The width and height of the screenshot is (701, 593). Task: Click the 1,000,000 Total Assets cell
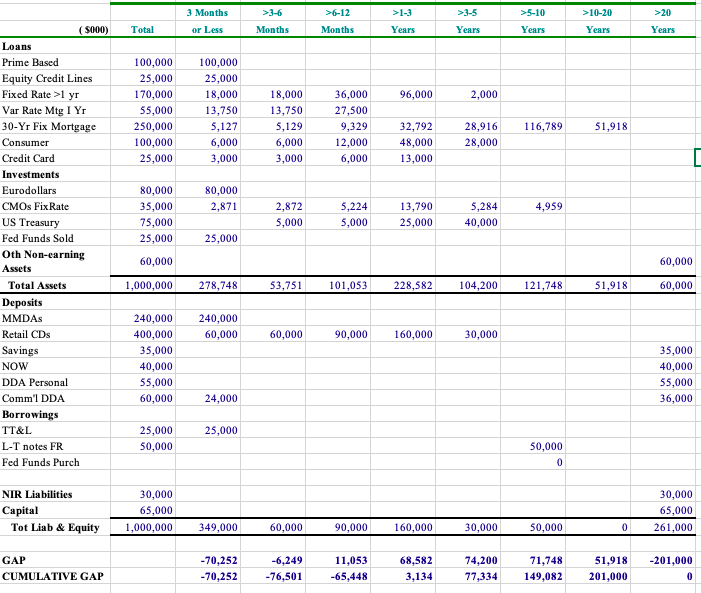click(x=148, y=285)
